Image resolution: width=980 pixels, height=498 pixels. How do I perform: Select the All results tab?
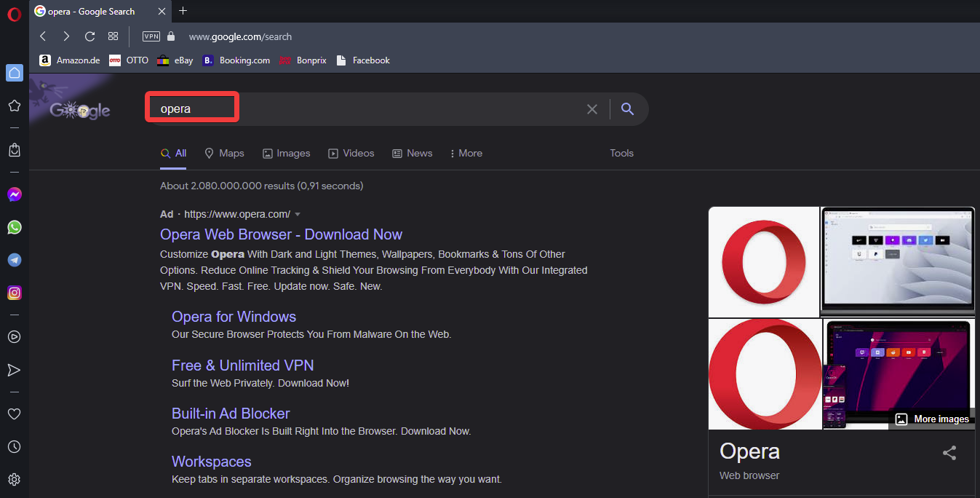[174, 153]
